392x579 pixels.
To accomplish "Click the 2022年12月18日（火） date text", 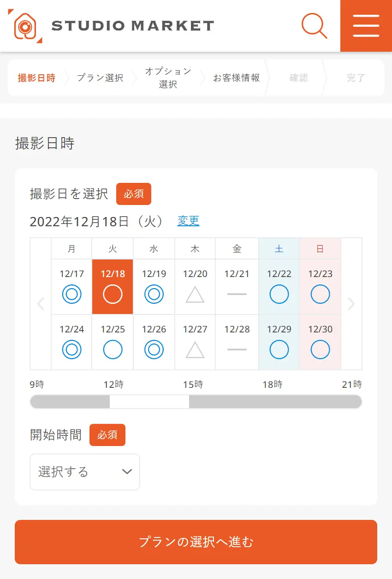I will [x=97, y=221].
